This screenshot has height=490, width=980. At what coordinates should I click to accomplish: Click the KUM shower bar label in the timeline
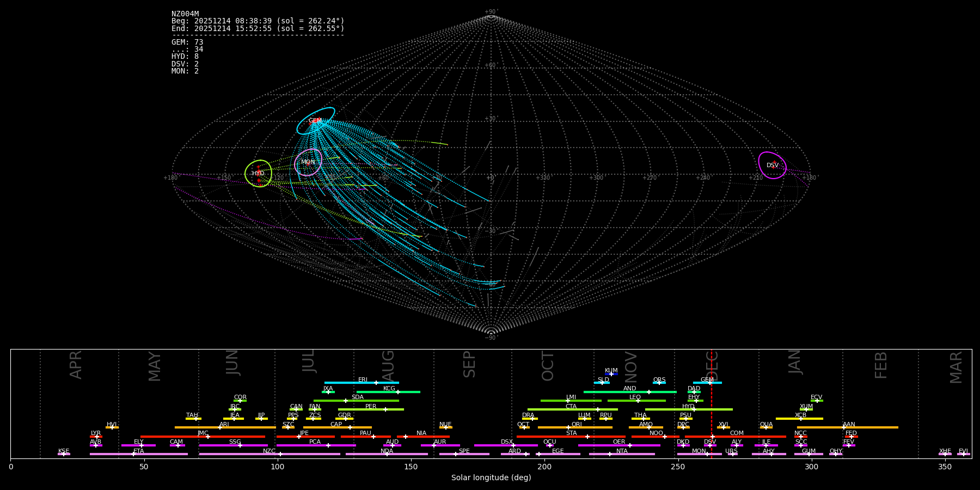[x=611, y=371]
